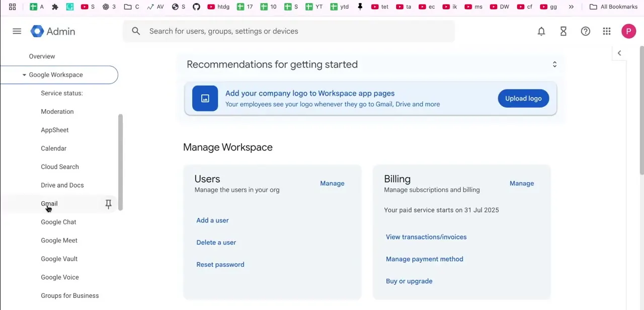Open the 'tet' YouTube bookmark
The image size is (644, 310).
[x=380, y=7]
